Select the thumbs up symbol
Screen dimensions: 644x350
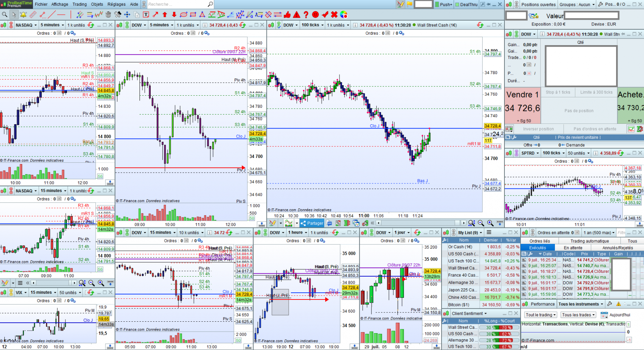[x=287, y=15]
